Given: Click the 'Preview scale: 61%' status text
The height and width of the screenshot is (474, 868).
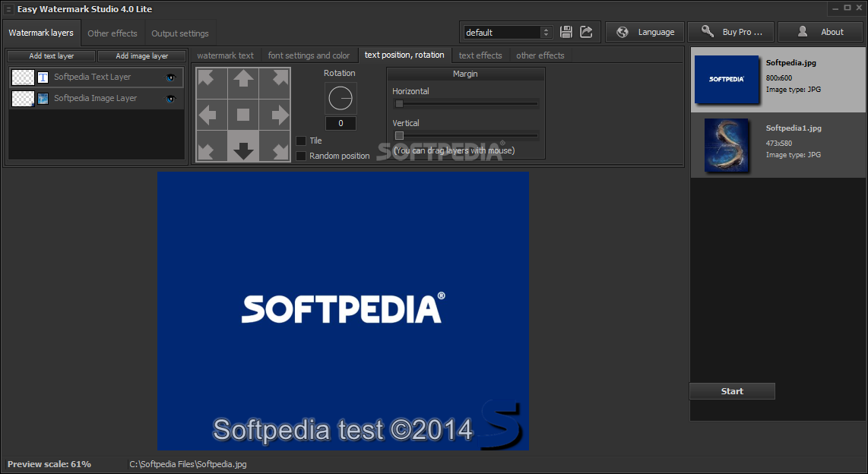Looking at the screenshot, I should point(49,464).
